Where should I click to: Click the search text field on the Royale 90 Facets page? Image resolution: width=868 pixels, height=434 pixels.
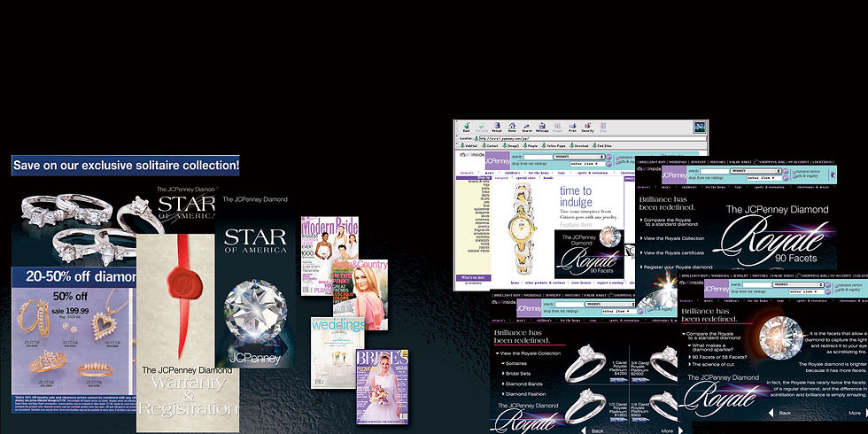click(715, 171)
